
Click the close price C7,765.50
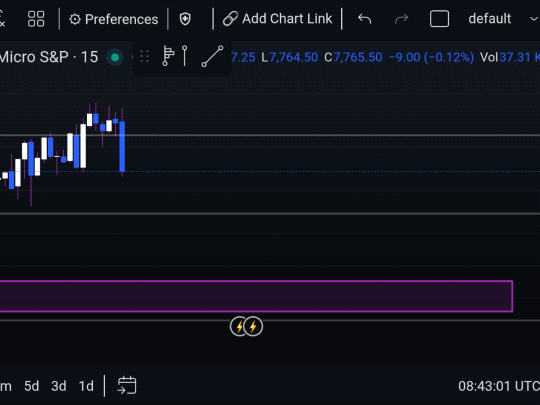point(353,57)
